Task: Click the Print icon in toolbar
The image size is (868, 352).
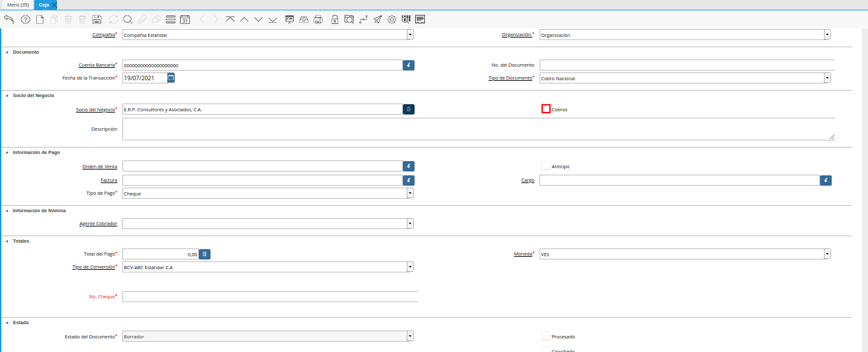Action: click(x=318, y=19)
